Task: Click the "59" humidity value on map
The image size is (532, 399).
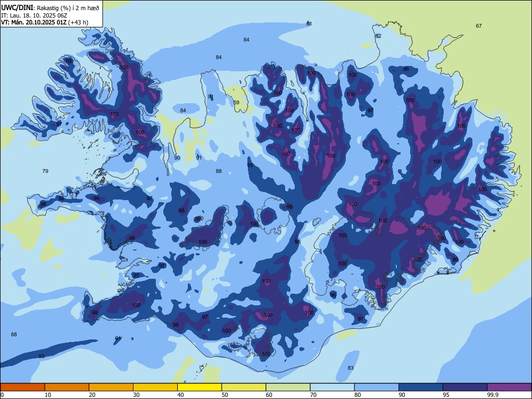Action: point(237,103)
